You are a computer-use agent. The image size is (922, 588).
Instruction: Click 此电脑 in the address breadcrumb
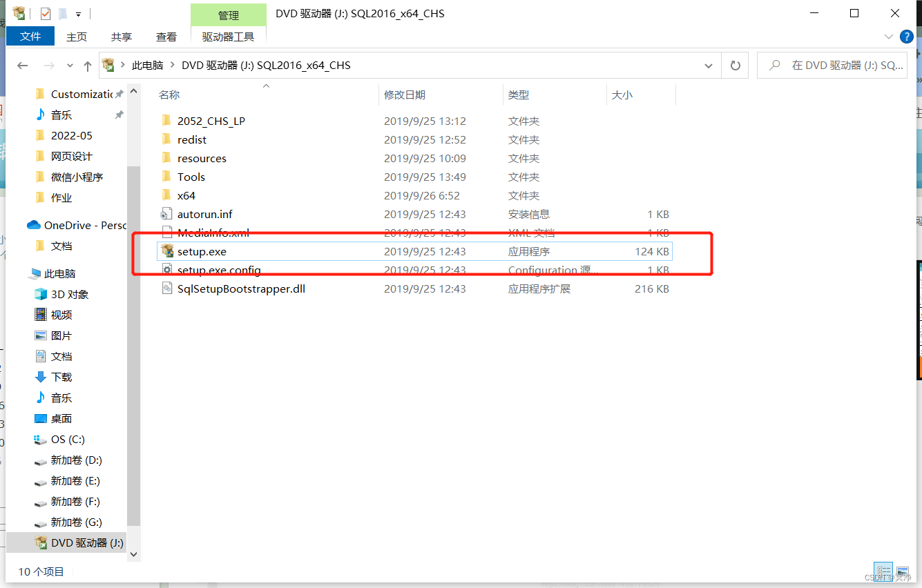click(147, 66)
